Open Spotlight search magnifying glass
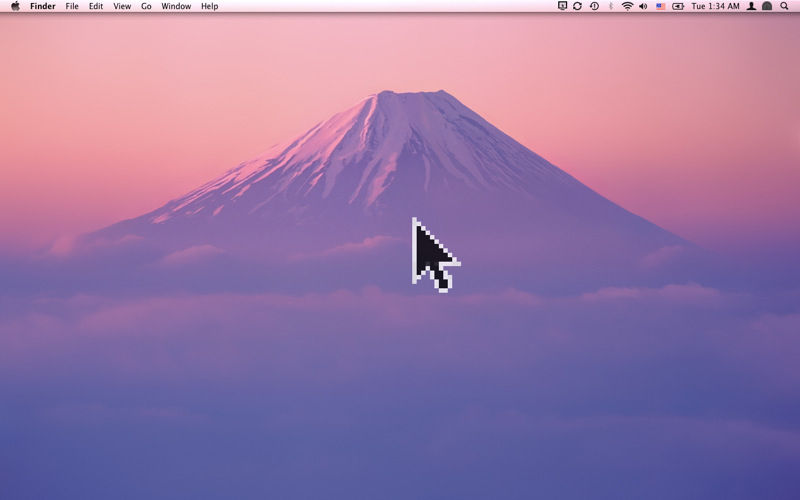The image size is (800, 500). 784,6
